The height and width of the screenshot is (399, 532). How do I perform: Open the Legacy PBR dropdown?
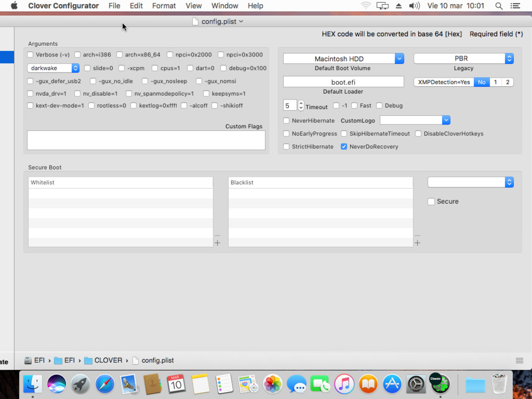[x=463, y=59]
